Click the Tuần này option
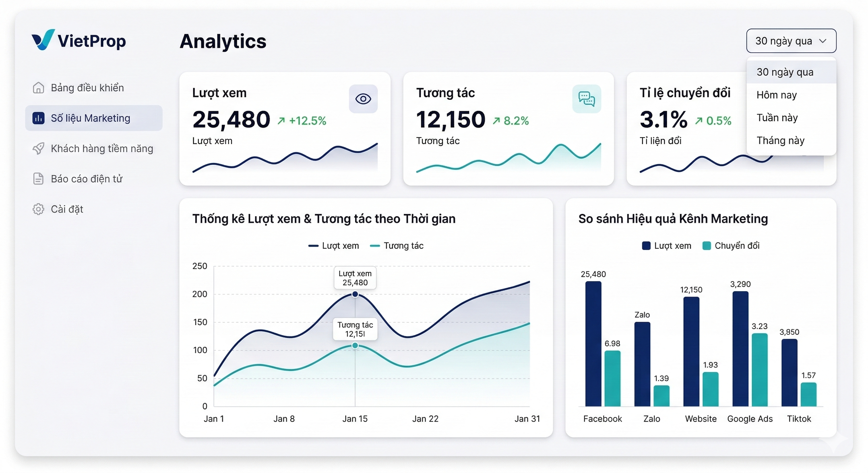 click(x=777, y=118)
